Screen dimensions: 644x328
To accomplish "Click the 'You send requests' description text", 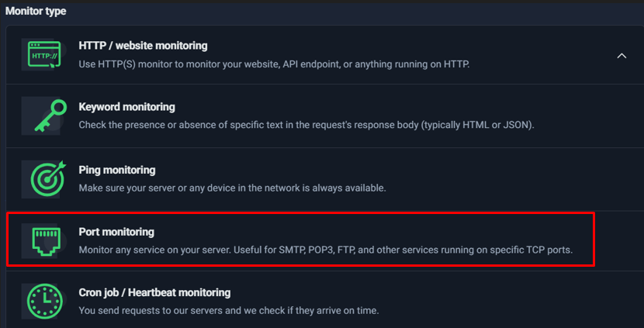I will [228, 311].
